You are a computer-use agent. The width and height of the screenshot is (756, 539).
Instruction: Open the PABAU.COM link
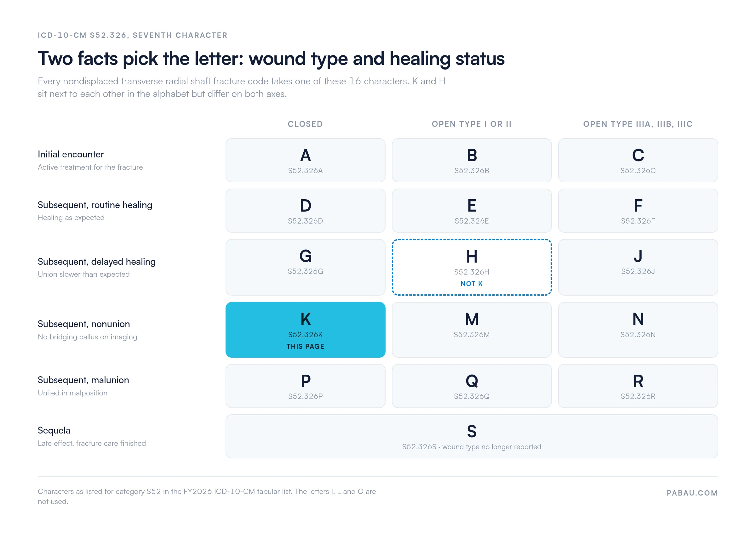(692, 493)
